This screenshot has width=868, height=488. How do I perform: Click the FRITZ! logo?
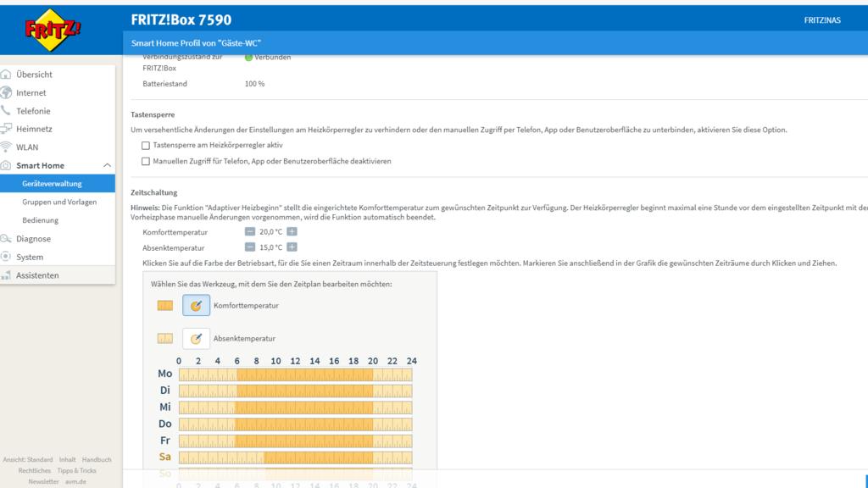[53, 30]
